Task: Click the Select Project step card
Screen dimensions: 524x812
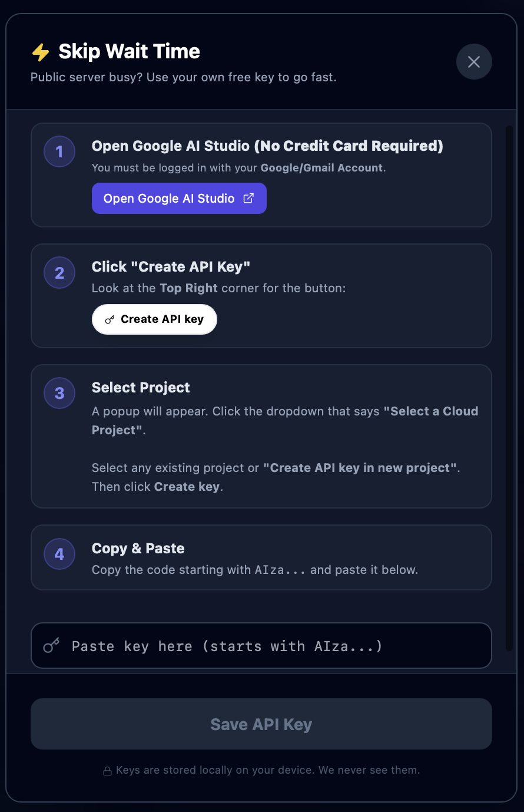Action: 261,436
